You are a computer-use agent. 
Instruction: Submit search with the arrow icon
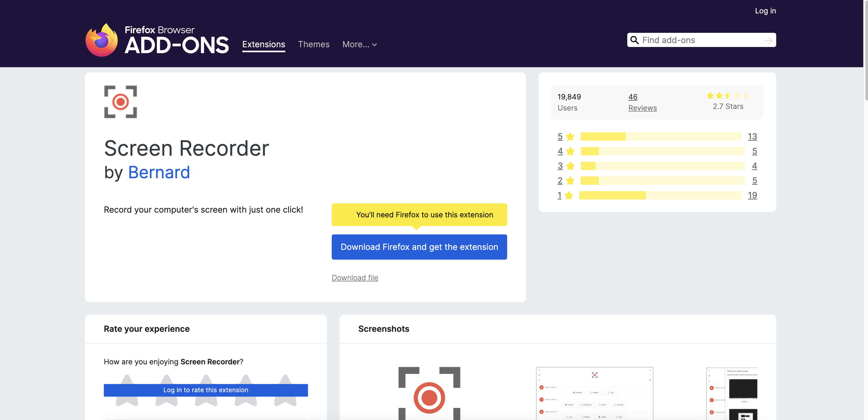click(768, 40)
